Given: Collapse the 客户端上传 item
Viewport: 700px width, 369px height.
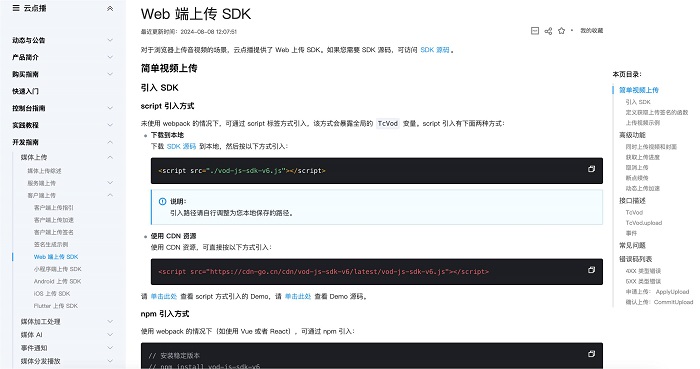Looking at the screenshot, I should click(x=110, y=195).
